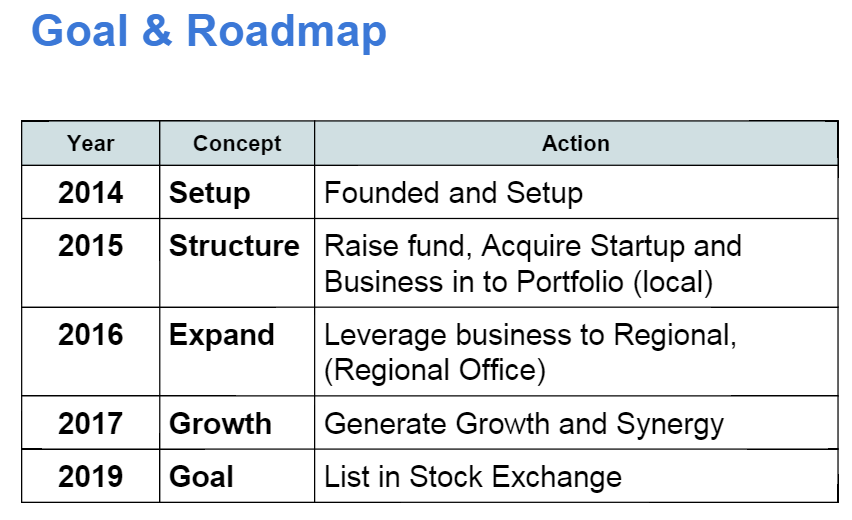Click the 2016 year cell
Image resolution: width=852 pixels, height=520 pixels.
click(x=91, y=352)
